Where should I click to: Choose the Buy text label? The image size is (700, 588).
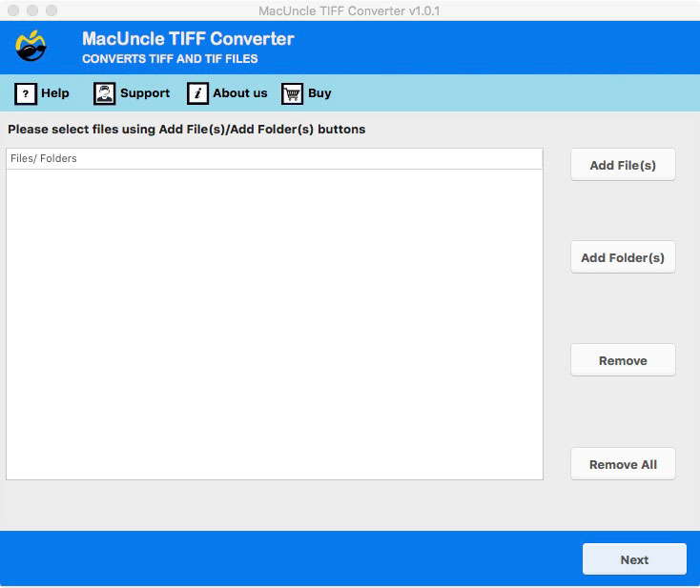pos(319,93)
